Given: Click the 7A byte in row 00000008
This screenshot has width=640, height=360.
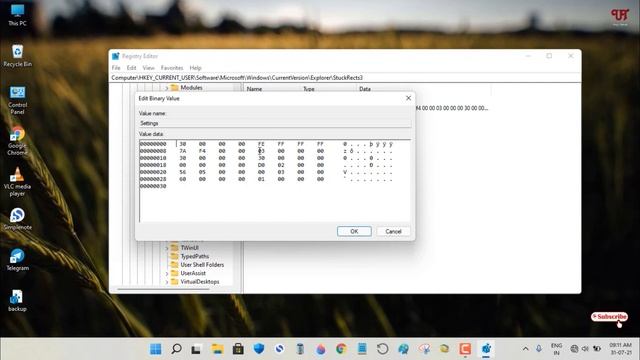Looking at the screenshot, I should 182,151.
